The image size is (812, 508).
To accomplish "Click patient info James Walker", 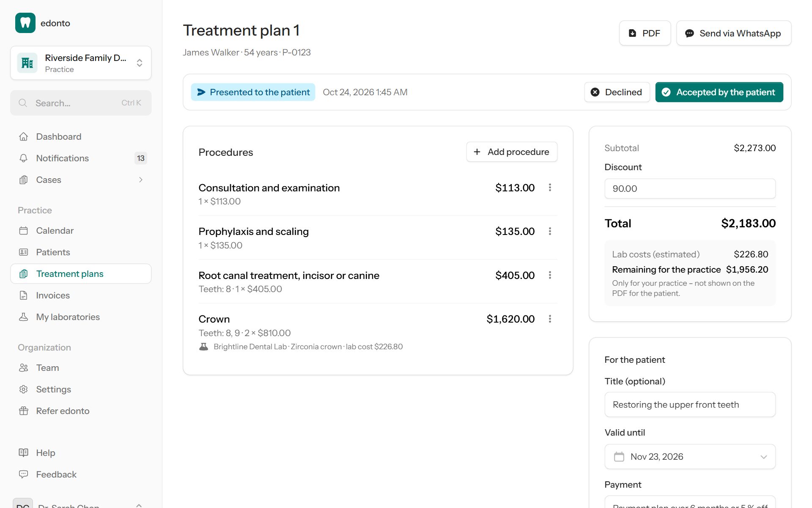I will tap(247, 52).
